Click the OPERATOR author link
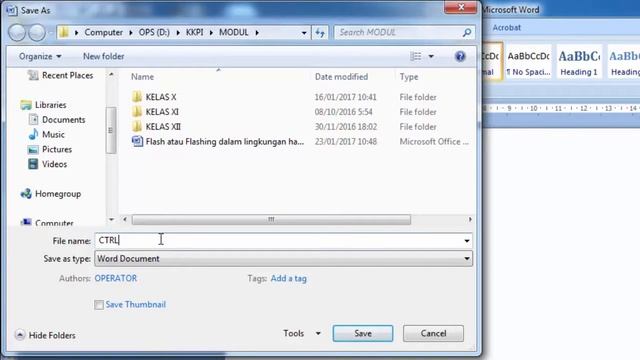The image size is (640, 360). pos(116,278)
